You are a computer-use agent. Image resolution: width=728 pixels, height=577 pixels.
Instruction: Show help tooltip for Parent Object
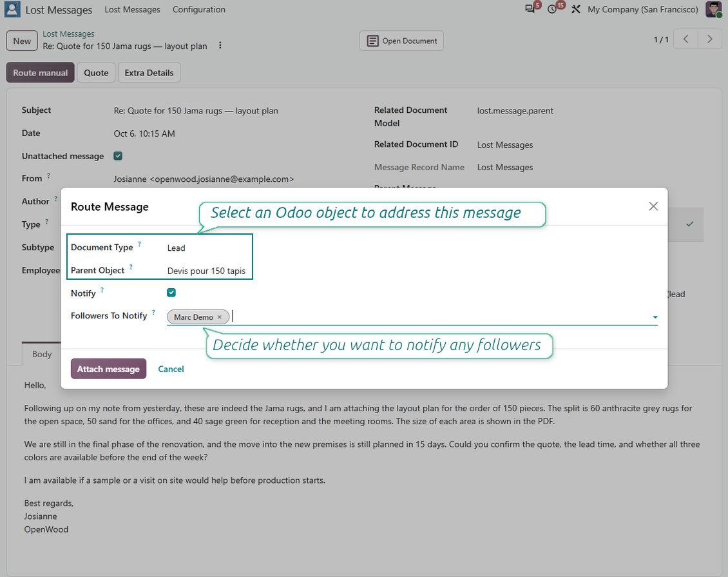click(x=131, y=267)
